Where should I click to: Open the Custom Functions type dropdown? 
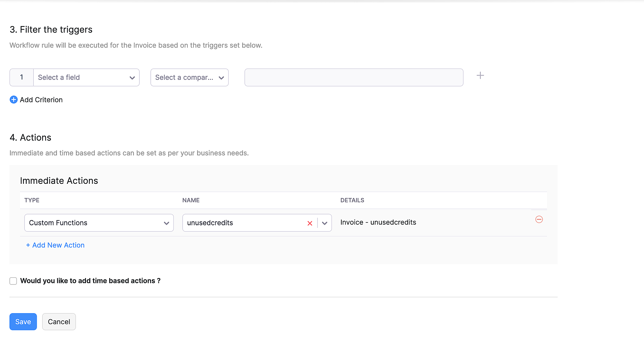click(93, 223)
